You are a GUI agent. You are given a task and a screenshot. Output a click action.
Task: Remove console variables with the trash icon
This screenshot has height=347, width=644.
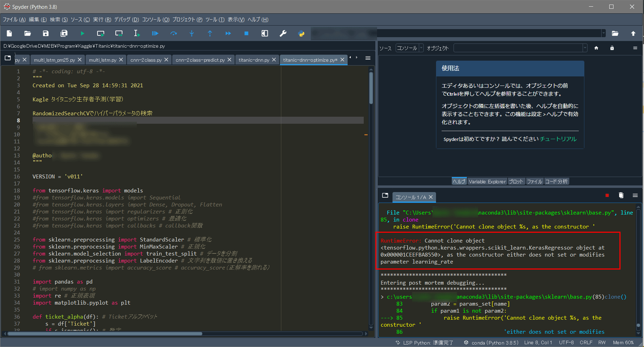click(621, 196)
